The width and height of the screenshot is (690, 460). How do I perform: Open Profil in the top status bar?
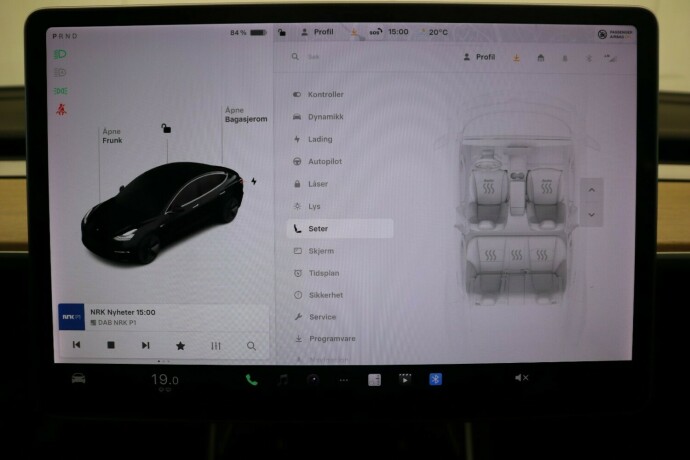[317, 32]
